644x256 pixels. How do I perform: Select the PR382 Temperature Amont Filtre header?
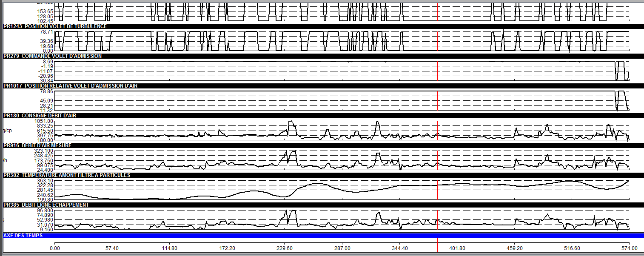323,175
